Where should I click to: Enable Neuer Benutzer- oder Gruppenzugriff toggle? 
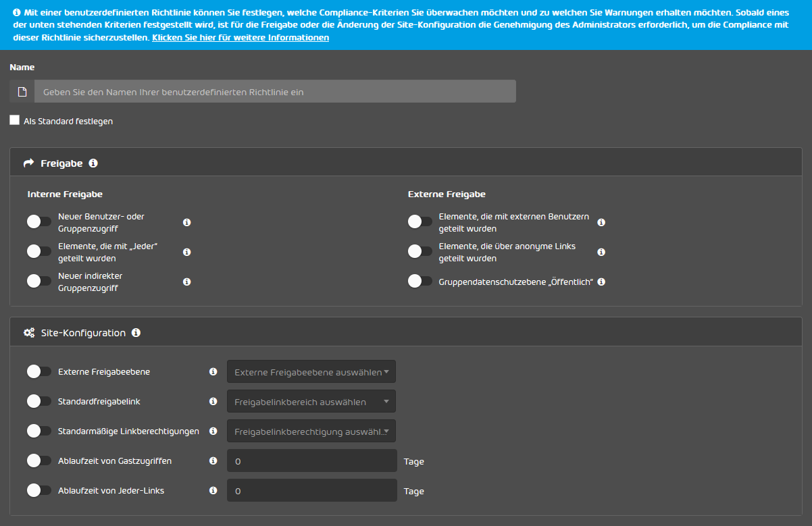[39, 222]
